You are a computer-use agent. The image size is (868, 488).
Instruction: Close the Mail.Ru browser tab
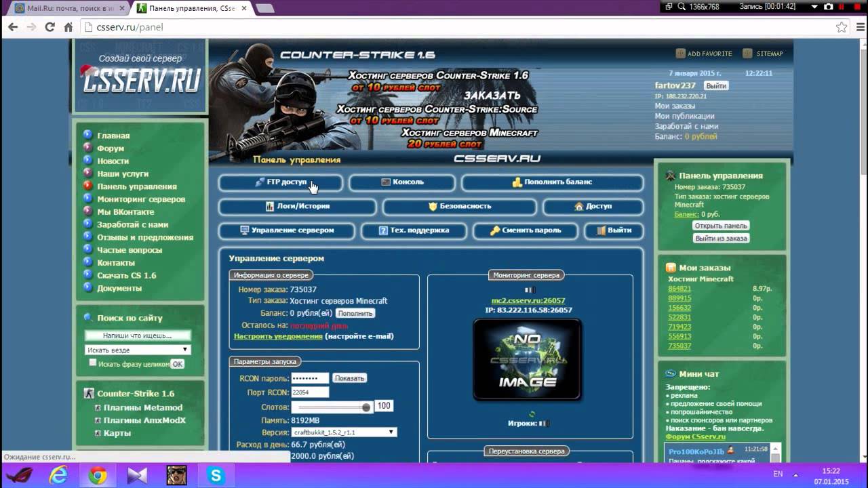pyautogui.click(x=121, y=8)
